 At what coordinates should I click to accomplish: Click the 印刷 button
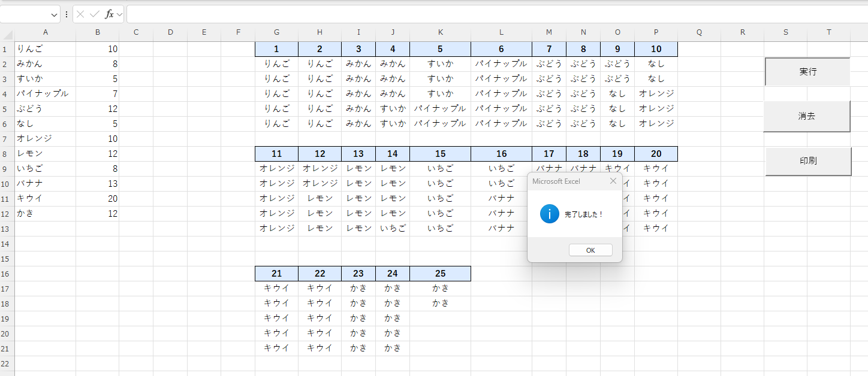coord(807,161)
